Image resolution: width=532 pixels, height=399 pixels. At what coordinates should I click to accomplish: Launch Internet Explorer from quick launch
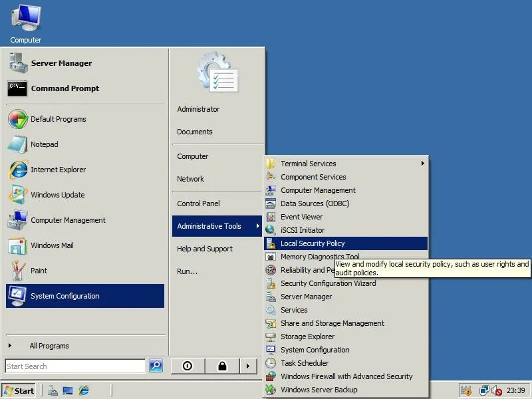click(84, 391)
